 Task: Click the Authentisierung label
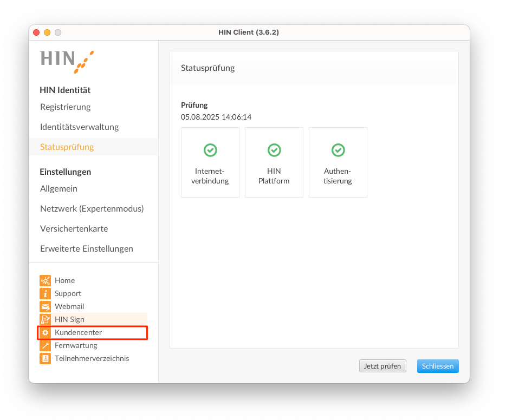338,176
